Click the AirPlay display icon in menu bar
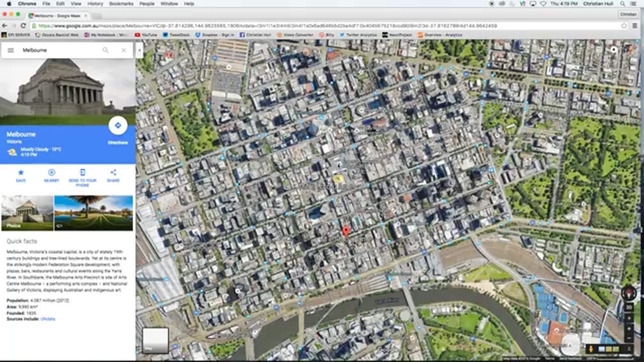The height and width of the screenshot is (362, 644). pos(532,4)
